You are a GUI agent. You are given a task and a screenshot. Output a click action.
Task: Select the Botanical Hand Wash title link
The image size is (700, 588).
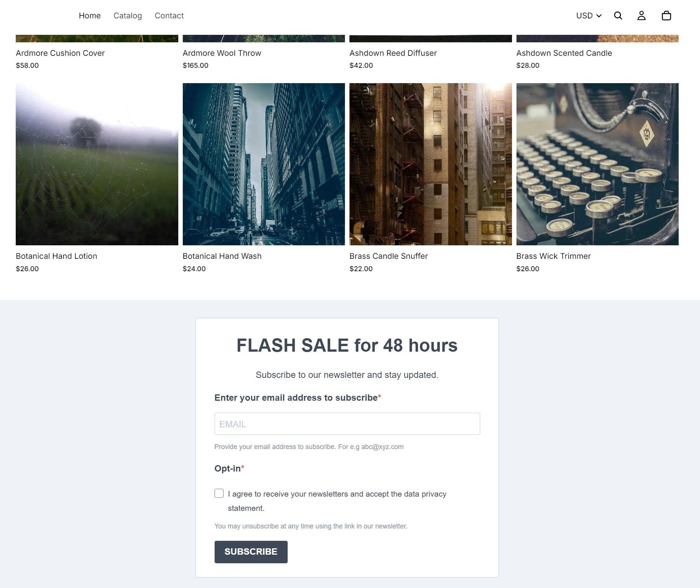click(222, 256)
